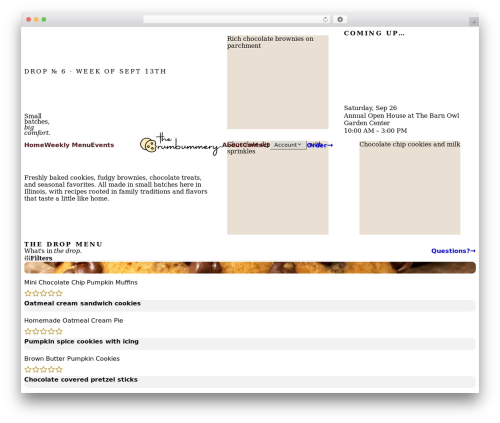Open the brownies on parchment image
This screenshot has width=500, height=423.
[278, 82]
